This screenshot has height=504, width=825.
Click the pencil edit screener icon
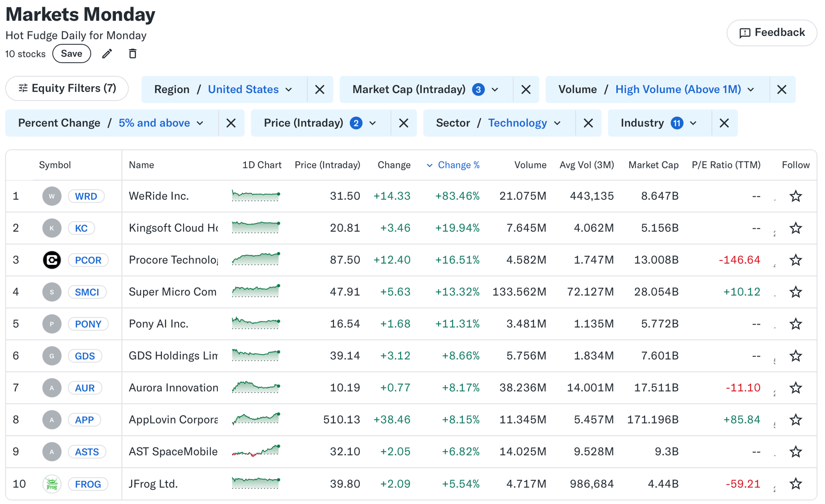(x=107, y=54)
